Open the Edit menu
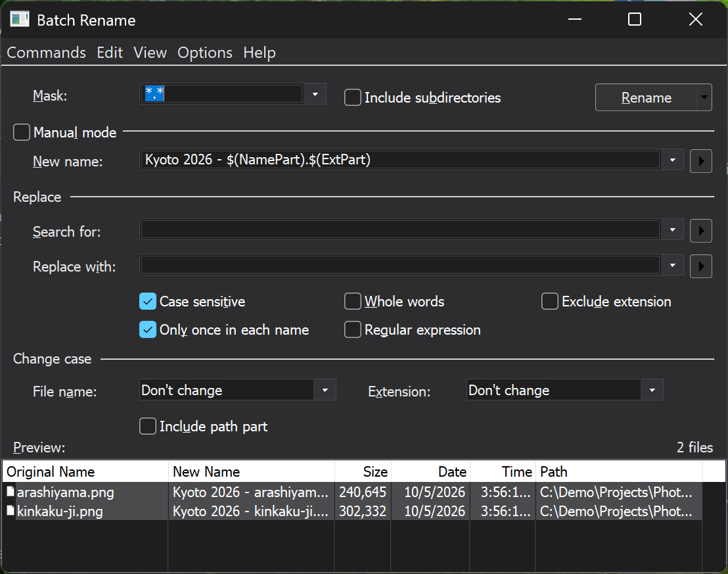This screenshot has width=728, height=574. pos(110,53)
